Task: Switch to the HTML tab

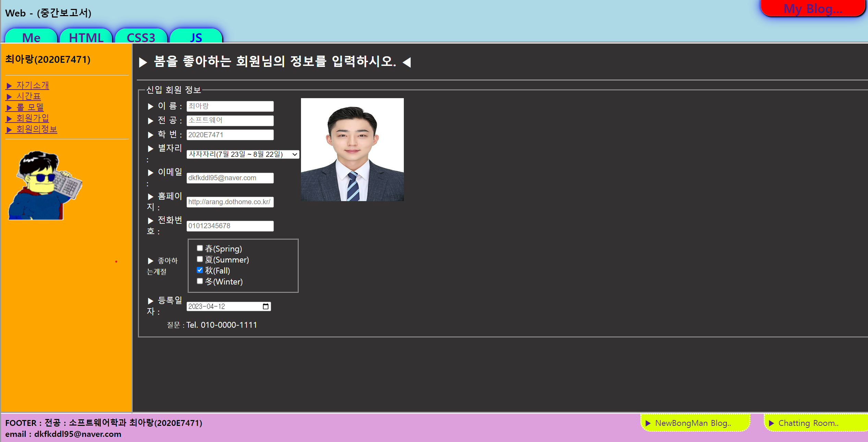Action: [86, 37]
